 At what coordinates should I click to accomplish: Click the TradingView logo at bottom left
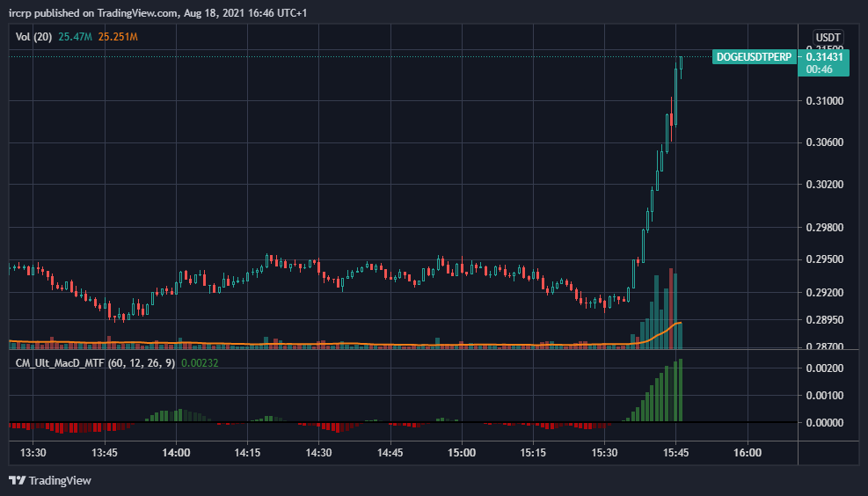50,480
